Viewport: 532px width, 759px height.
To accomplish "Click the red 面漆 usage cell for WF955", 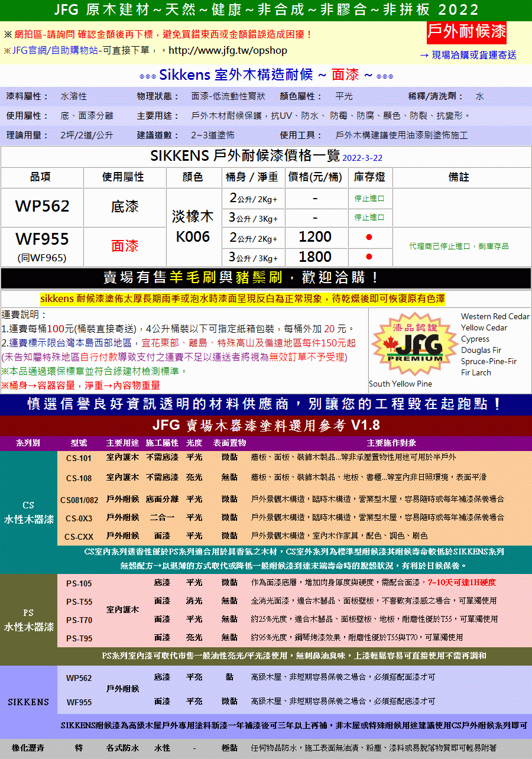I will click(125, 246).
